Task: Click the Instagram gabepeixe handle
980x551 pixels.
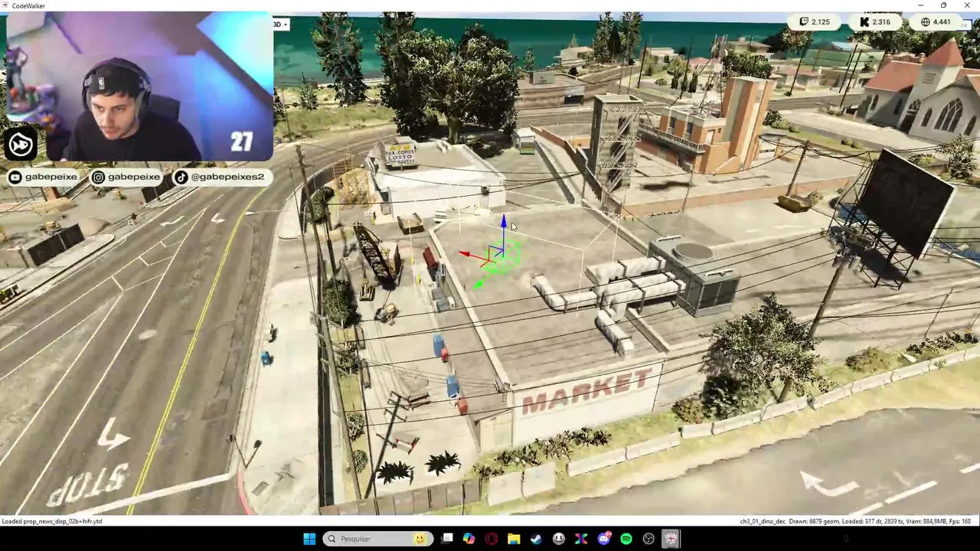Action: pyautogui.click(x=127, y=177)
